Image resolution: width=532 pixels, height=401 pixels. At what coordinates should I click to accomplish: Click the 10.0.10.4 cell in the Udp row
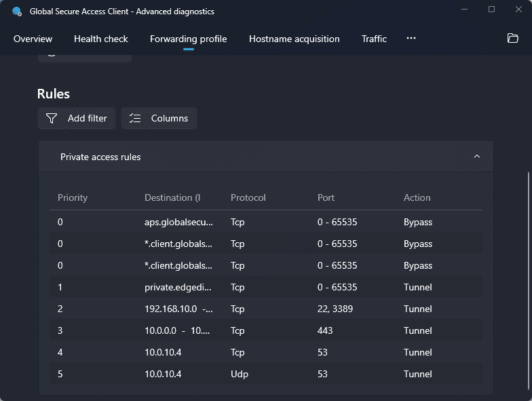(x=163, y=375)
